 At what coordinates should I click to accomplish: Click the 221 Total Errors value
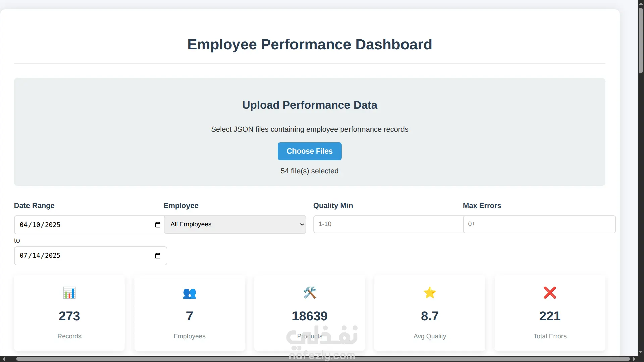550,316
